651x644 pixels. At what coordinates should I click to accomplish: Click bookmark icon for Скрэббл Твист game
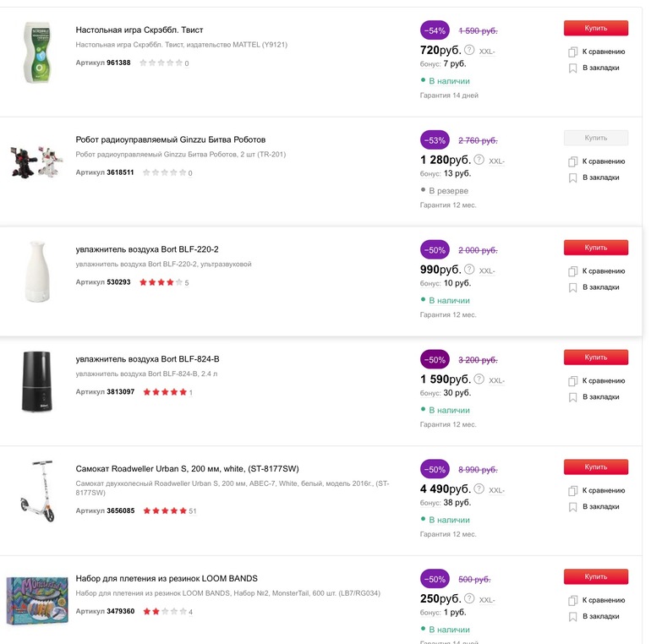(572, 68)
